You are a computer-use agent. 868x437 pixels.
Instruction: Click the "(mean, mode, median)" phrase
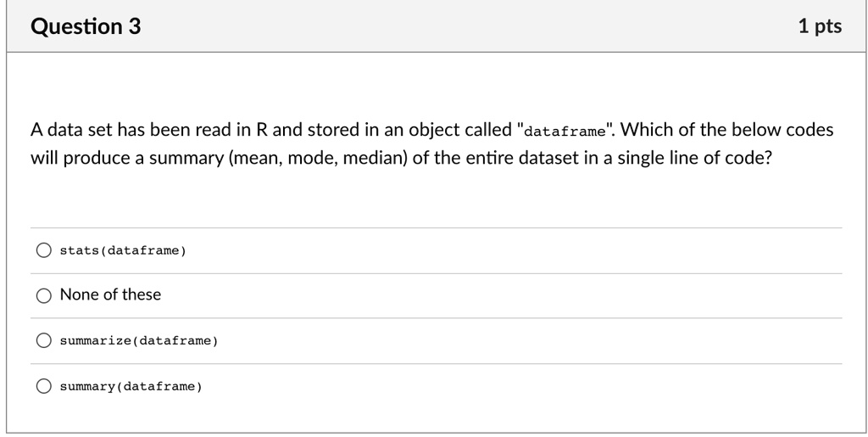(319, 160)
